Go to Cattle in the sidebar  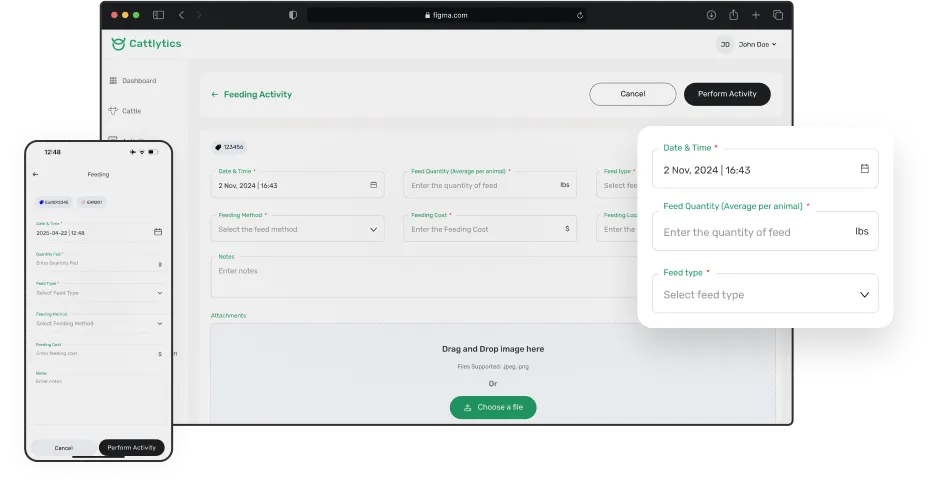131,111
